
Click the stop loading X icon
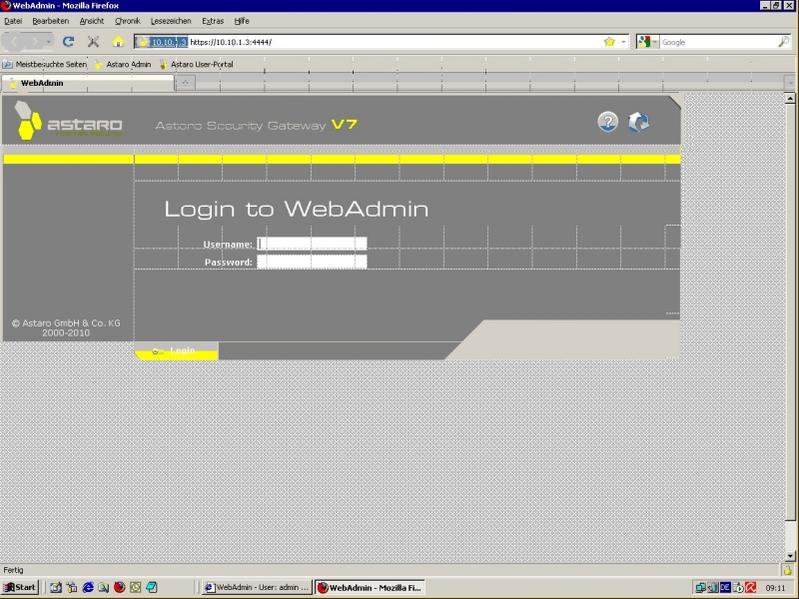point(93,42)
